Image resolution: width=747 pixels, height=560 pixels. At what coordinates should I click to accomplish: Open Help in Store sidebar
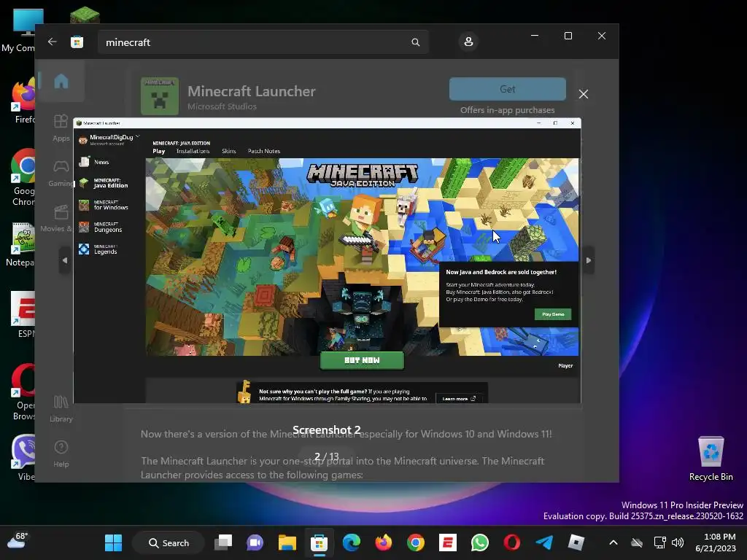click(x=61, y=454)
